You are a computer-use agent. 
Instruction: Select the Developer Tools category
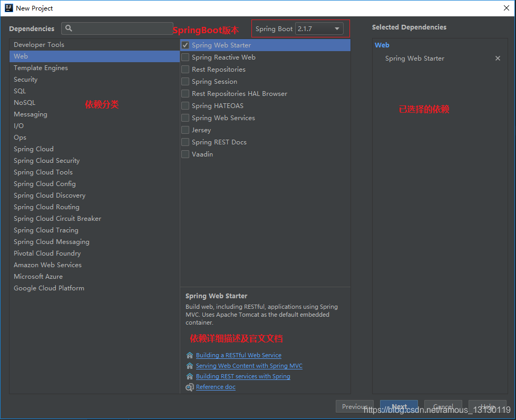[x=94, y=45]
